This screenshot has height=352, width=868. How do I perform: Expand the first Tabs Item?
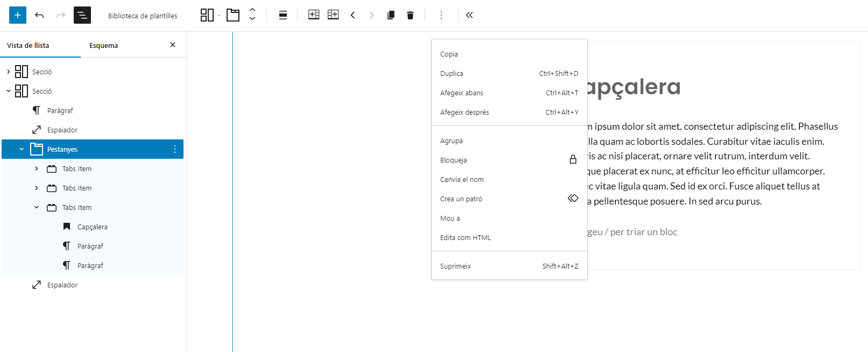[x=37, y=168]
